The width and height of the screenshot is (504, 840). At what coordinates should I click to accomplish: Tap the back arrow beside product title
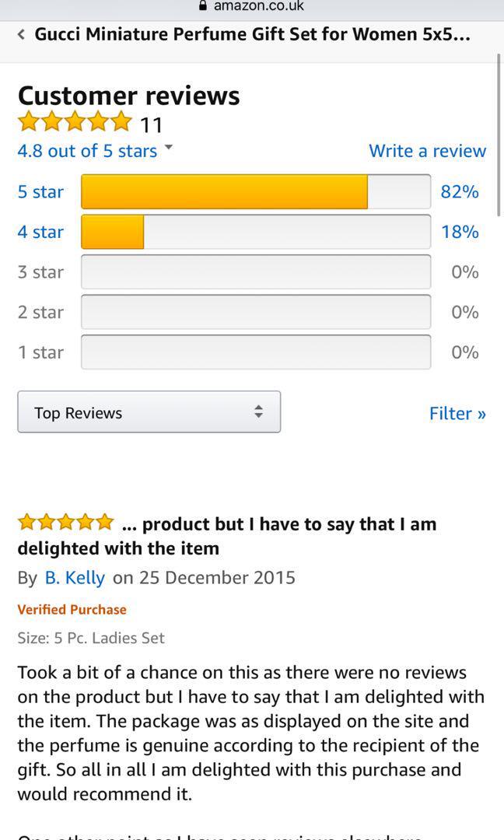21,34
